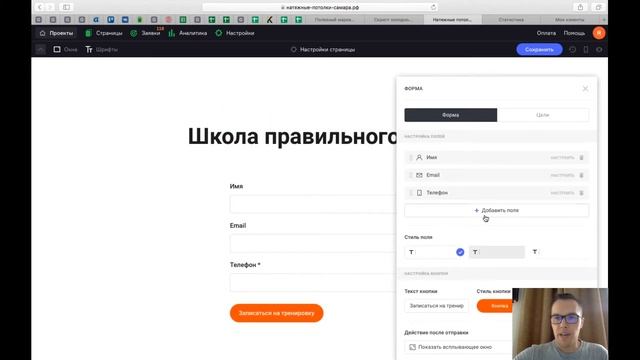
Task: Choose the orange button style preview
Action: point(495,306)
